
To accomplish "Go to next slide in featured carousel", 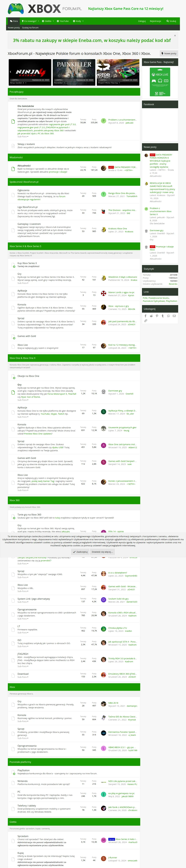I will tap(138, 72).
